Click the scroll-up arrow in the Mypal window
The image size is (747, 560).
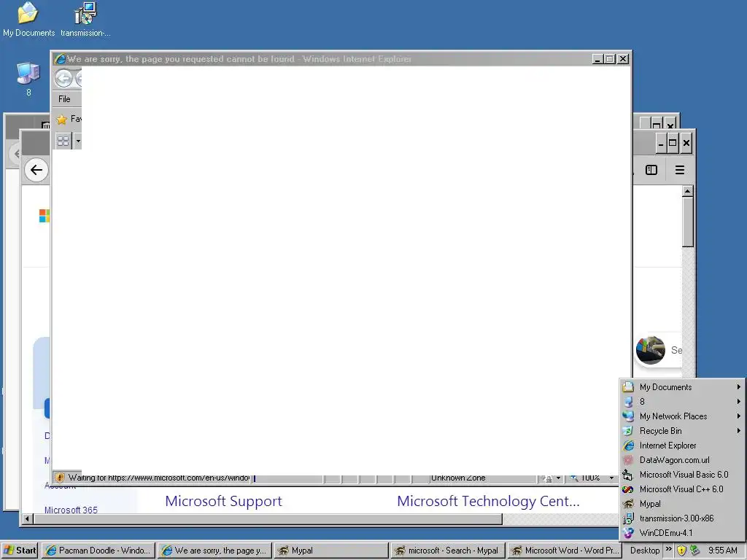tap(687, 192)
